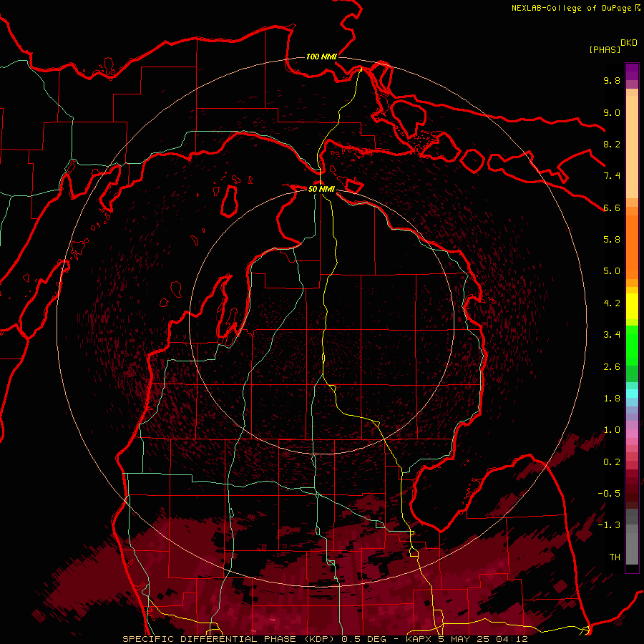Pick the pink swatch beside the 1.0 value

(x=632, y=434)
